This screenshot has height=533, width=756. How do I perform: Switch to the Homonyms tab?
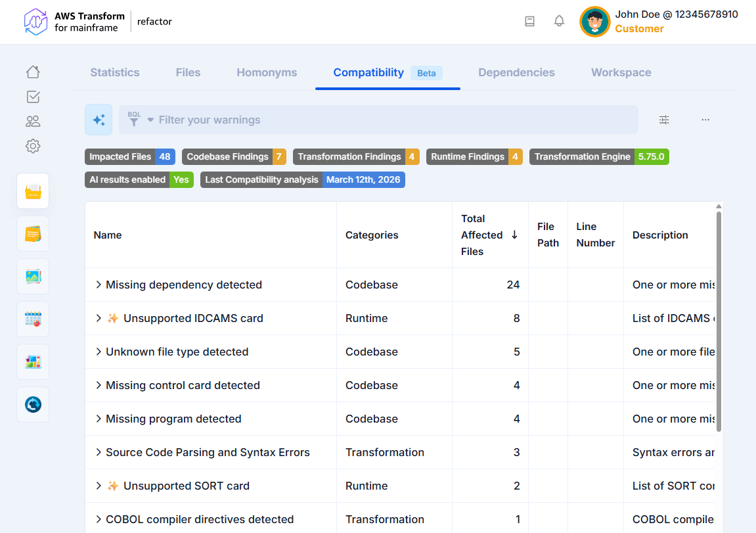[x=267, y=72]
